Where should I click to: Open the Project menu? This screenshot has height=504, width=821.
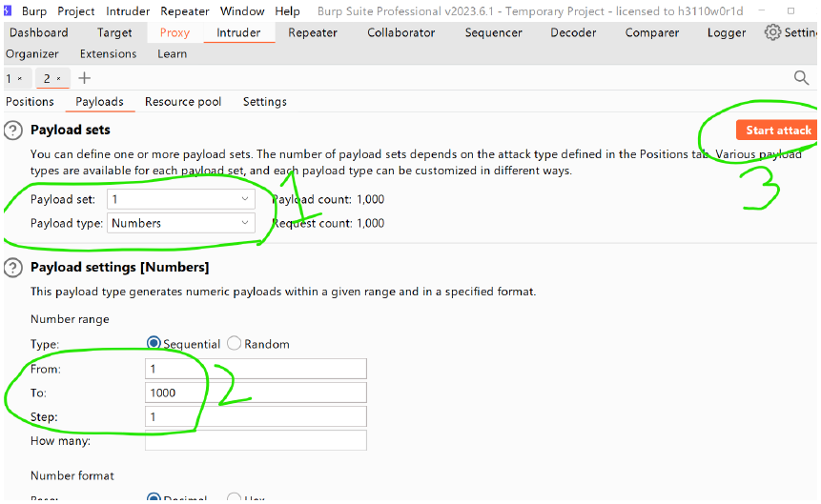click(76, 11)
